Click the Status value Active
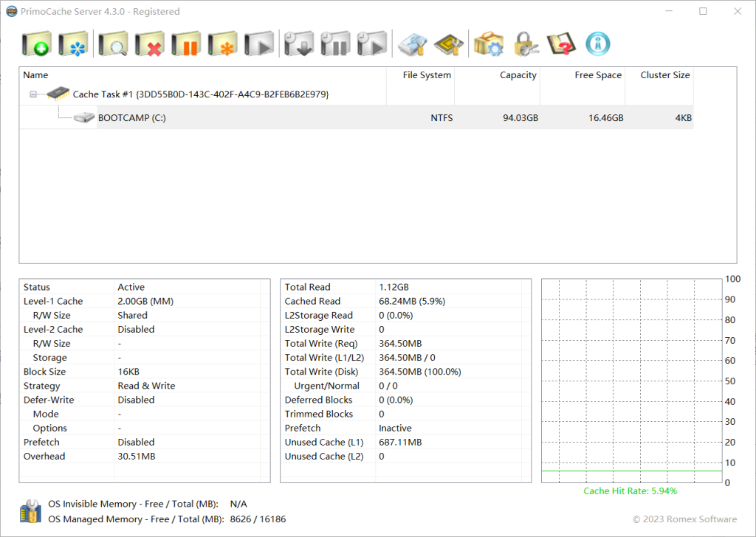The image size is (756, 537). (x=131, y=287)
